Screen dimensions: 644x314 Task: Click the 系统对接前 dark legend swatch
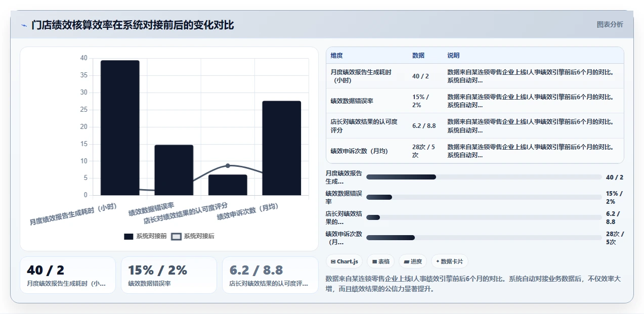click(x=128, y=236)
